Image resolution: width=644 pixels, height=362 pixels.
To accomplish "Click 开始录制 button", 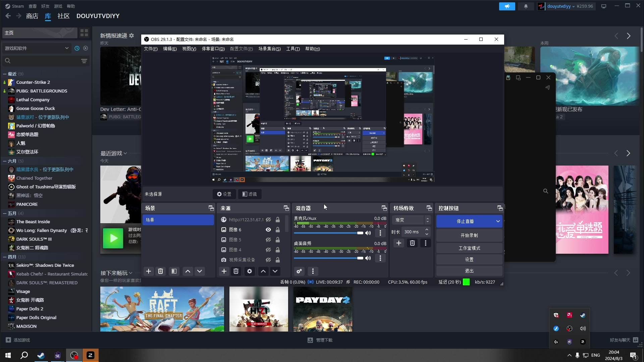I will point(469,235).
